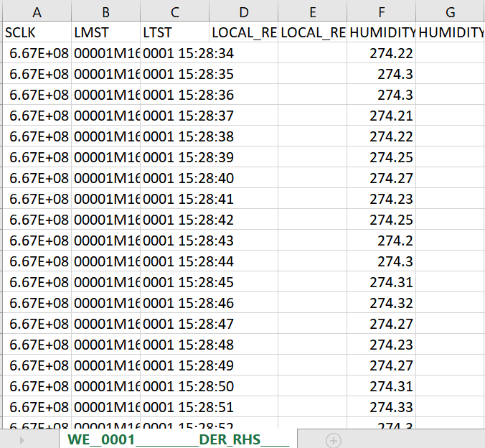Click value 274.25 in the 15:28:39 row

pyautogui.click(x=382, y=157)
